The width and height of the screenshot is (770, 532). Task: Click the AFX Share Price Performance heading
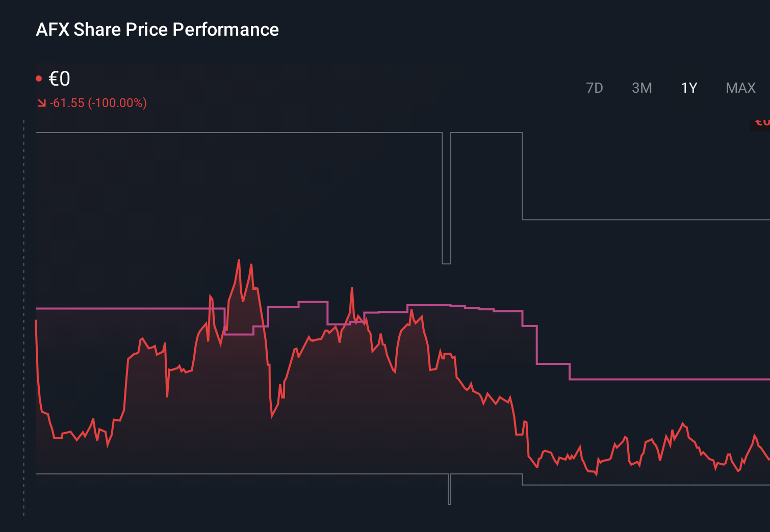point(157,30)
